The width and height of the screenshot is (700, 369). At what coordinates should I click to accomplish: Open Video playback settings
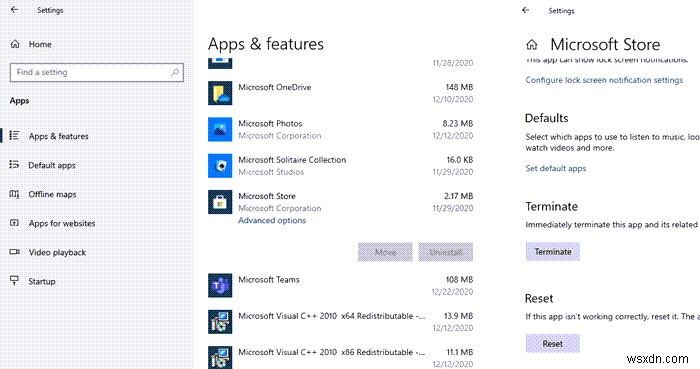57,252
